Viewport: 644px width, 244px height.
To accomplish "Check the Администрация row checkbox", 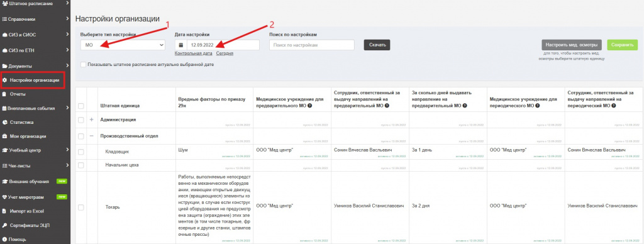I will click(x=81, y=119).
